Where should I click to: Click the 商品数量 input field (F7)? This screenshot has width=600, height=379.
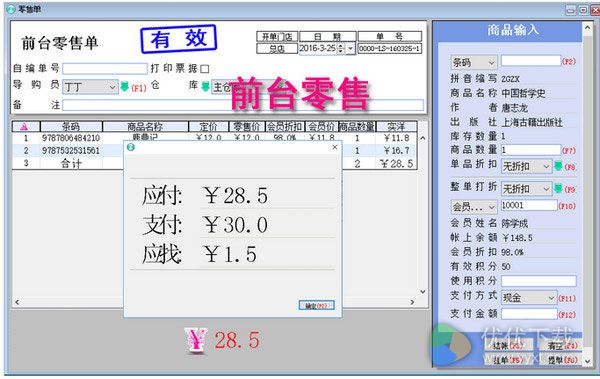click(x=531, y=150)
